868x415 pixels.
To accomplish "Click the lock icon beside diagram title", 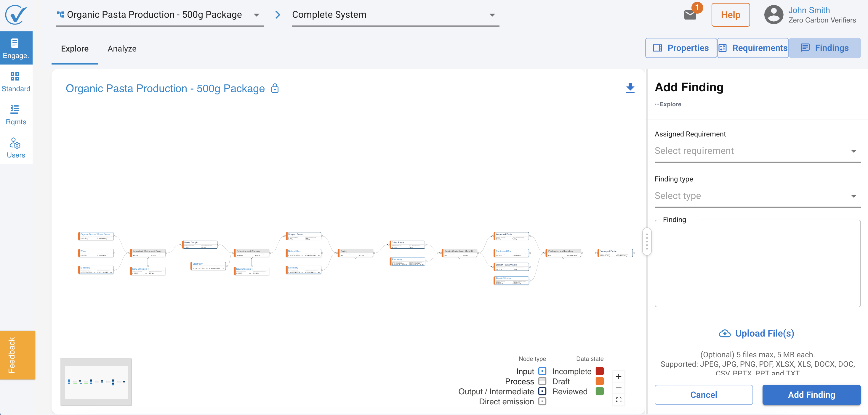I will (x=275, y=88).
